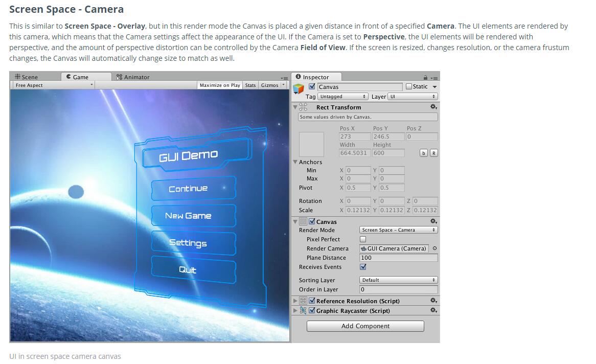Click the Render Camera object picker circle
Viewport: 596px width, 364px height.
click(434, 248)
